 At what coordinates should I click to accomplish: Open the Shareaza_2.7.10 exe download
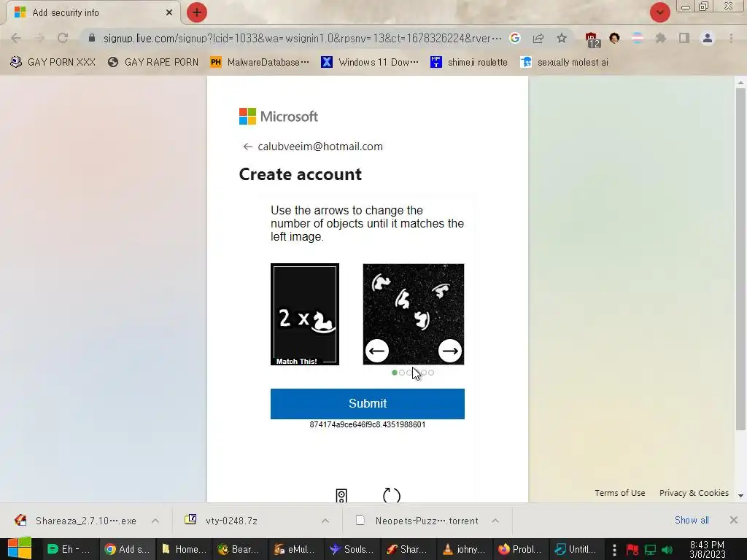click(76, 521)
